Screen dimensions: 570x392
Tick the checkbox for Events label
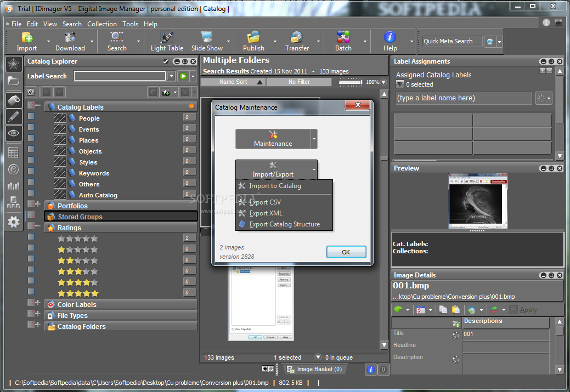(31, 127)
